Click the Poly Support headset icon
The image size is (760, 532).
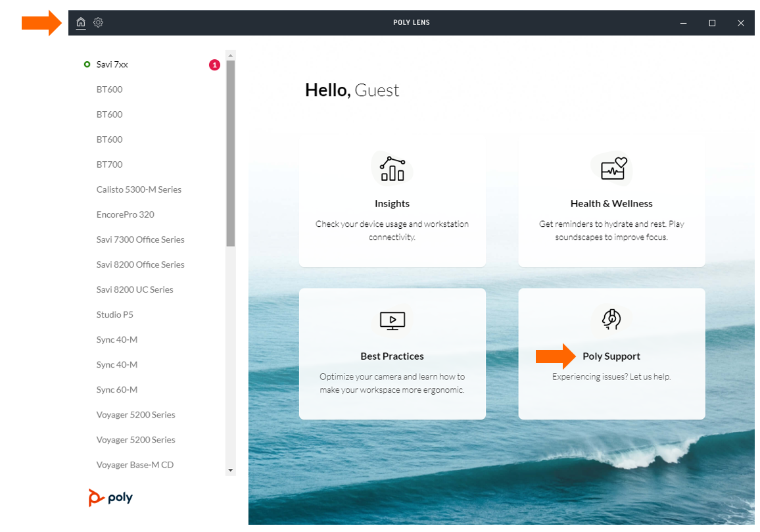coord(611,319)
